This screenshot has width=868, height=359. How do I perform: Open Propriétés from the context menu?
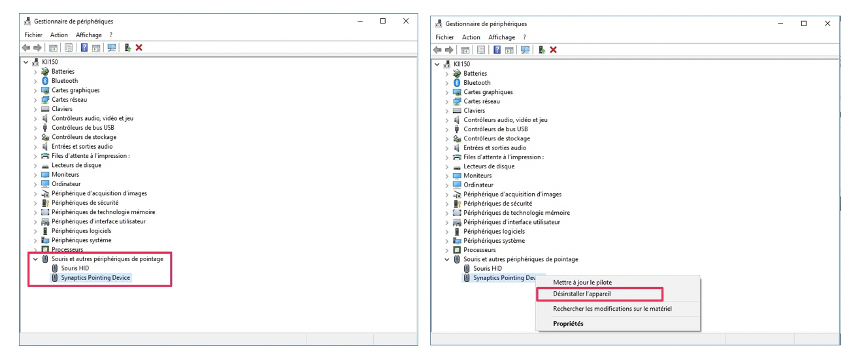pyautogui.click(x=568, y=324)
